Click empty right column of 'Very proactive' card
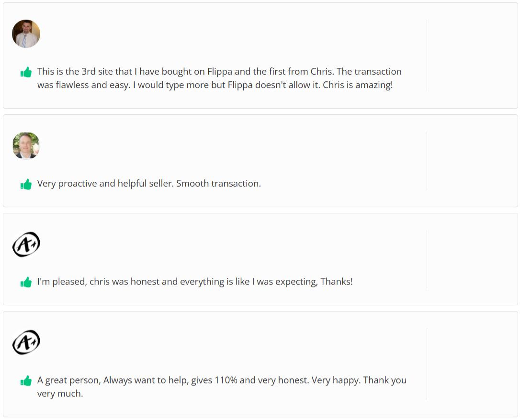Image resolution: width=520 pixels, height=420 pixels. pyautogui.click(x=472, y=161)
